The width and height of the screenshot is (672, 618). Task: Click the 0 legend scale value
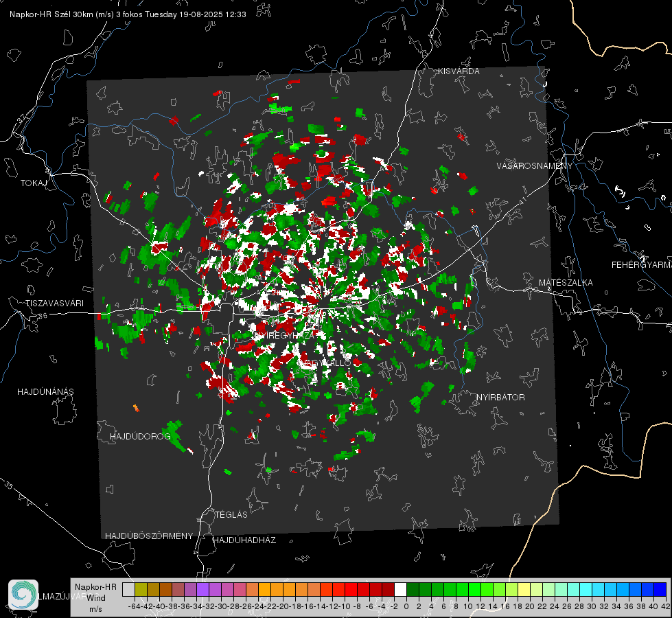click(x=406, y=606)
